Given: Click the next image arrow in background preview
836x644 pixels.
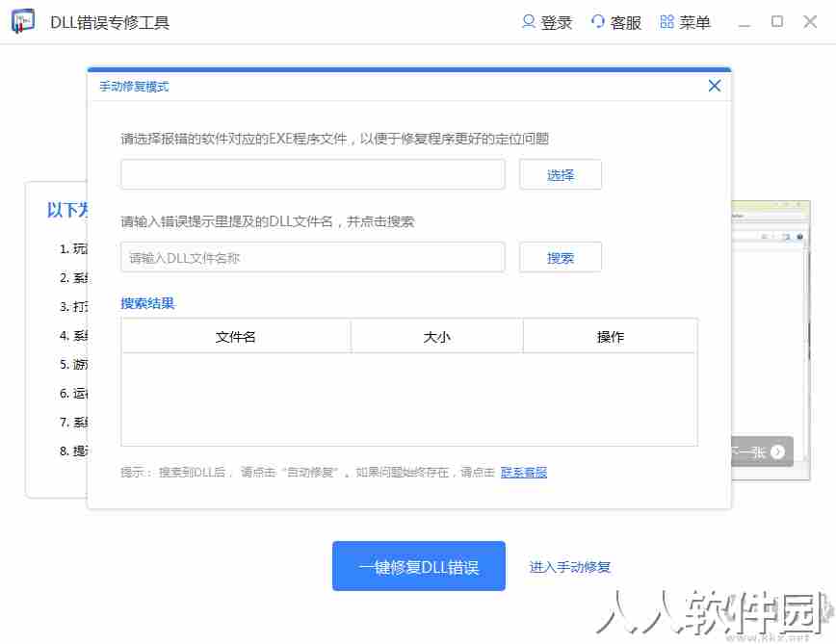Looking at the screenshot, I should (777, 451).
